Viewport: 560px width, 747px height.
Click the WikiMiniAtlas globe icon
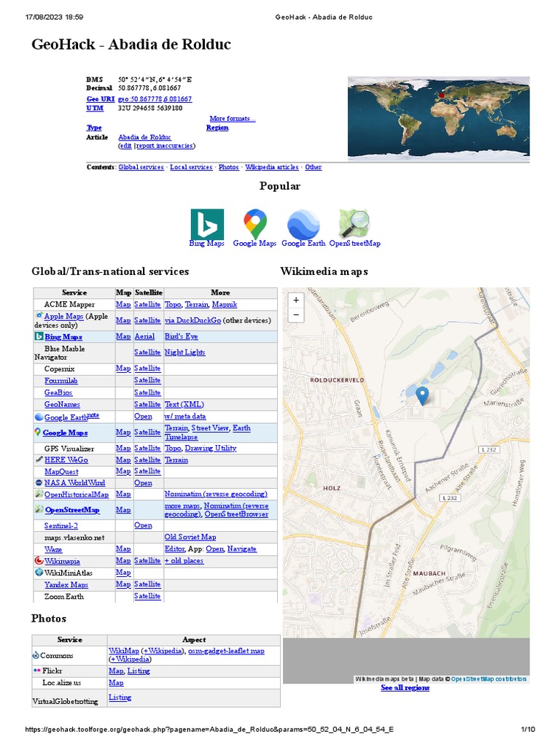[x=39, y=572]
